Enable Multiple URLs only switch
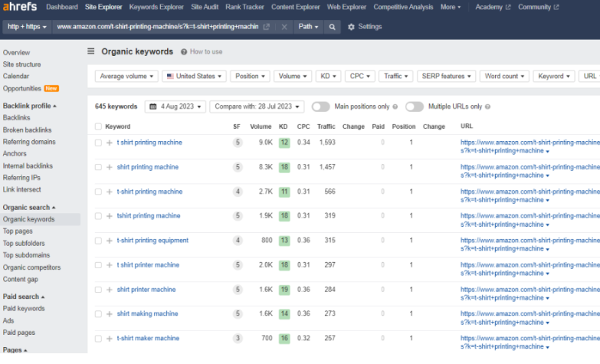Screen dimensions: 600x364 (414, 107)
